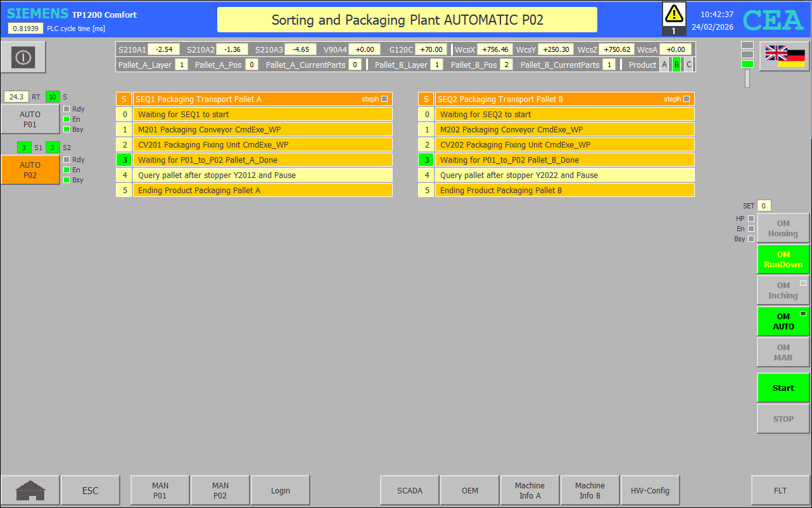This screenshot has width=812, height=508.
Task: Click the Siemens logo in header
Action: point(37,14)
